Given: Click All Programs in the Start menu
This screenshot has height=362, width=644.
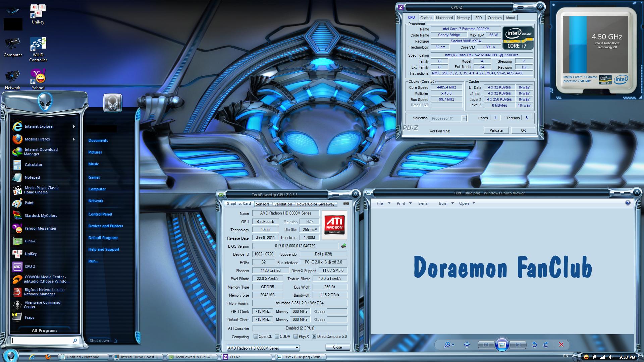Looking at the screenshot, I should (x=44, y=330).
